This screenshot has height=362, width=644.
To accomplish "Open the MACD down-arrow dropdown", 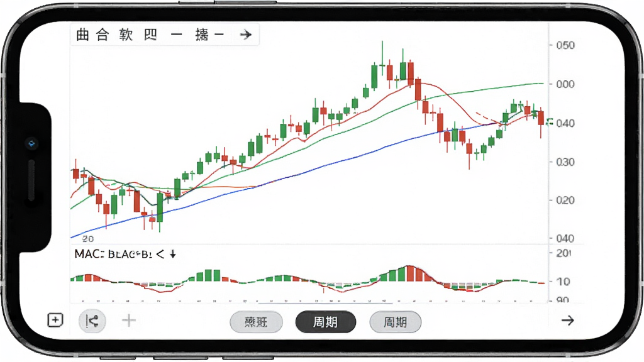I will tap(173, 255).
